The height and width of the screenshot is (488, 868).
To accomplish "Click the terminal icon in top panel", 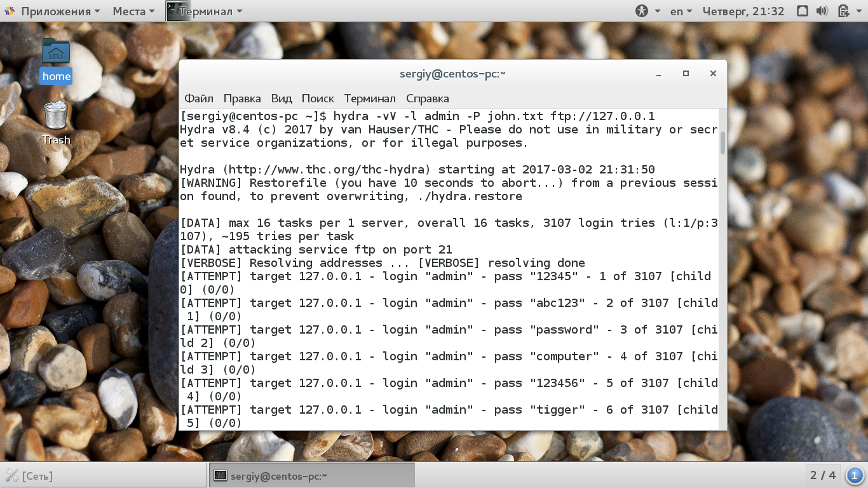I will 179,11.
